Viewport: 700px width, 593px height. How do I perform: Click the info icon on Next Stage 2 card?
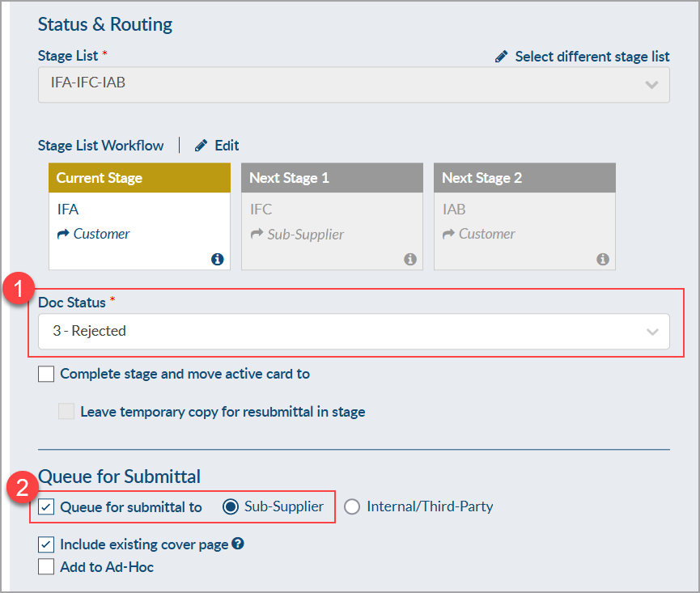pyautogui.click(x=602, y=260)
